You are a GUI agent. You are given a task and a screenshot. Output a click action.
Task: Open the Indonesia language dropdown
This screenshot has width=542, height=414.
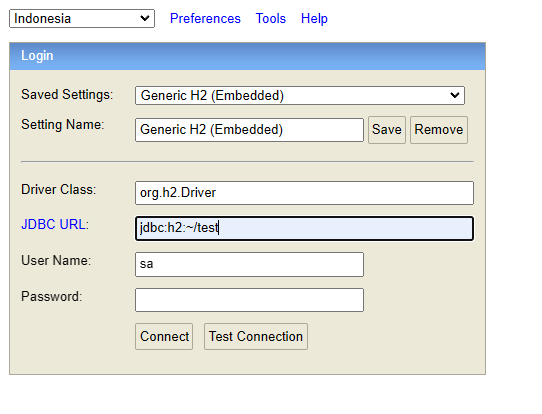[82, 18]
